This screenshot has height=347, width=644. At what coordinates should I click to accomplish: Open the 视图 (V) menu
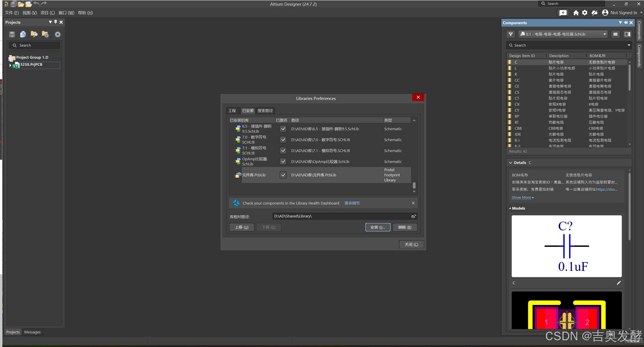(x=29, y=13)
